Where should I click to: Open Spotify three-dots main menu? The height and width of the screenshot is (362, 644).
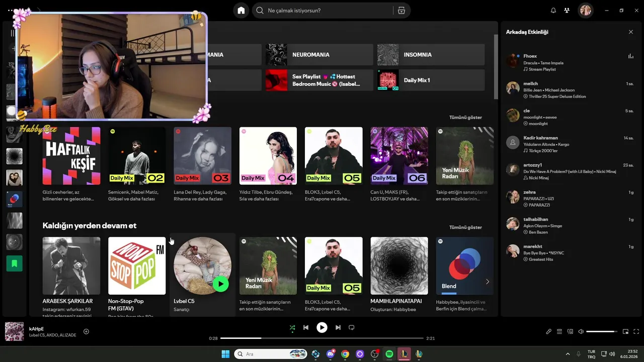(x=11, y=10)
